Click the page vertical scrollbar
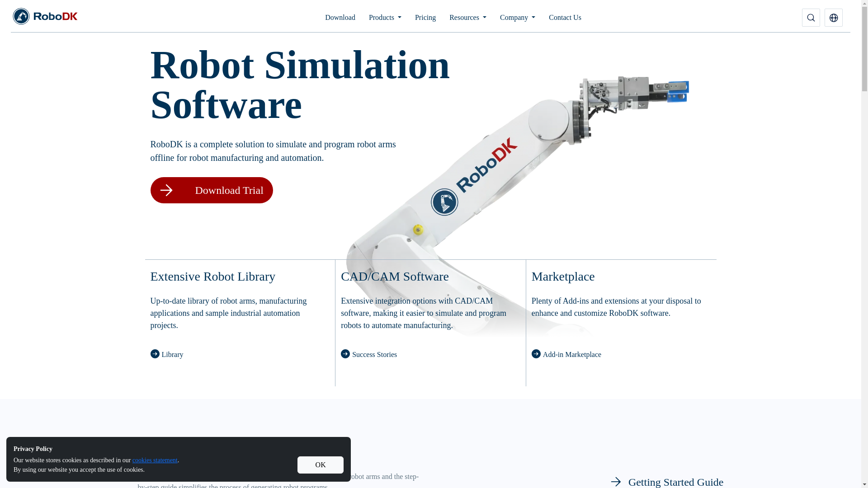 [864, 244]
